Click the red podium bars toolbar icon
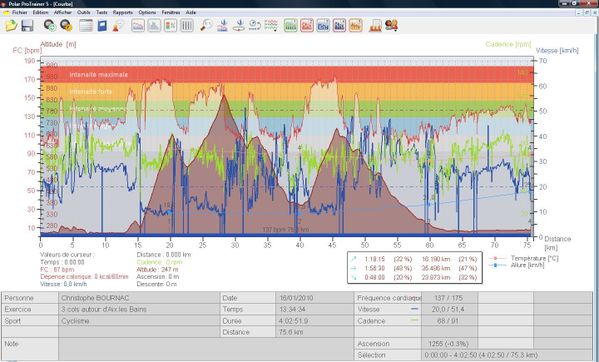This screenshot has height=362, width=599. point(375,26)
